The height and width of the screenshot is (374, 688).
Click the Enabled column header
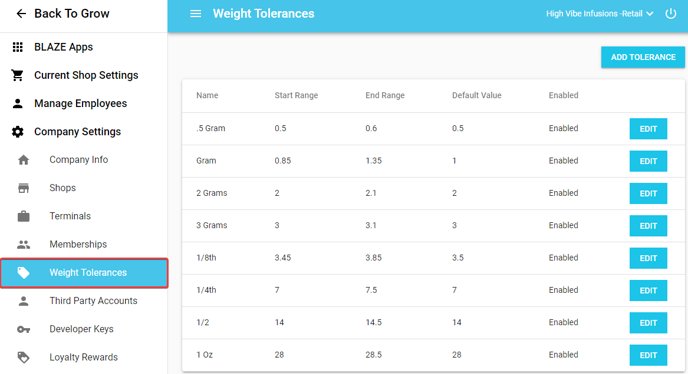[563, 95]
